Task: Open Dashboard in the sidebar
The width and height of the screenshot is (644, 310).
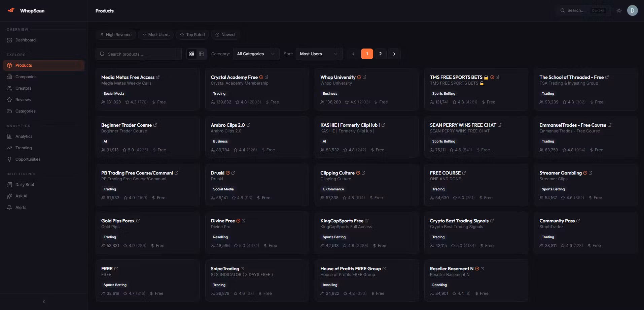Action: coord(43,40)
